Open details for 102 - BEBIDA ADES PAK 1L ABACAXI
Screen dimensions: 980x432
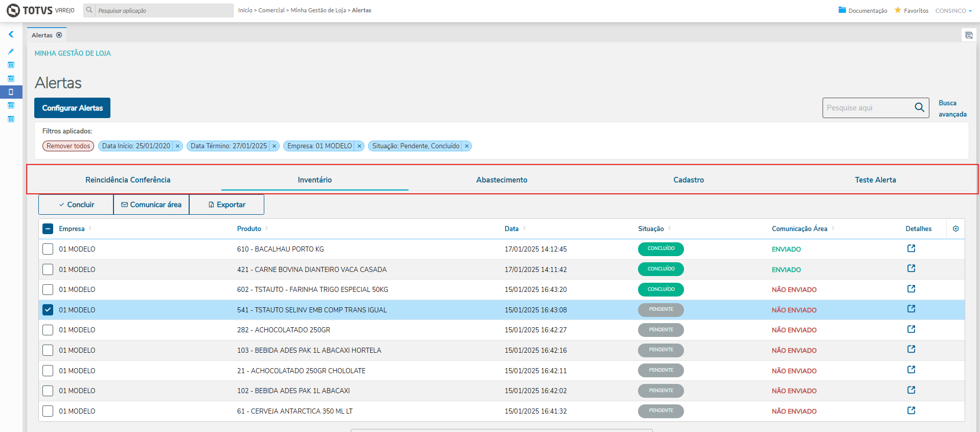coord(911,390)
